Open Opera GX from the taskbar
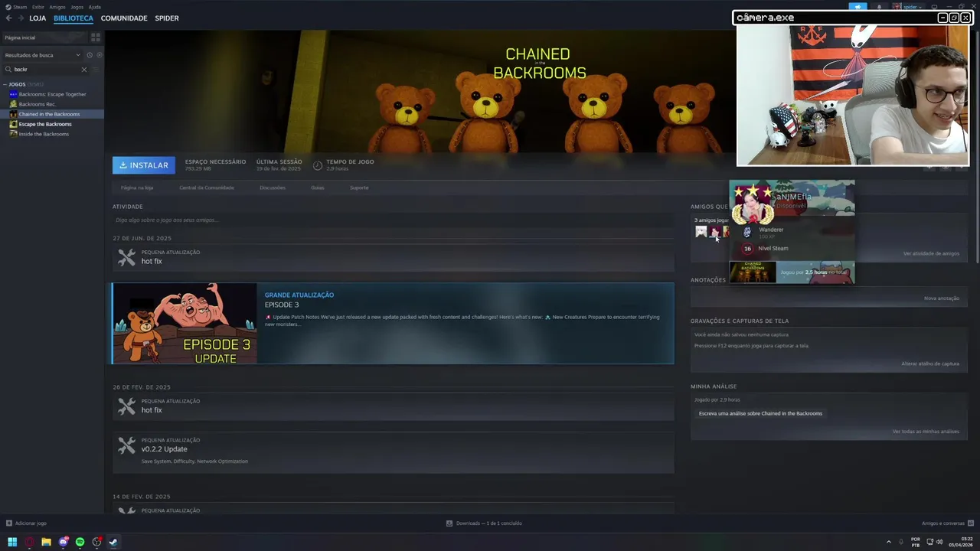The height and width of the screenshot is (551, 980). [x=30, y=542]
